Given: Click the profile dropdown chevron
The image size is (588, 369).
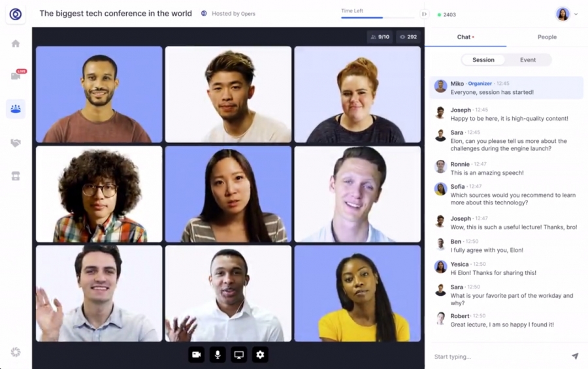Looking at the screenshot, I should pos(576,14).
